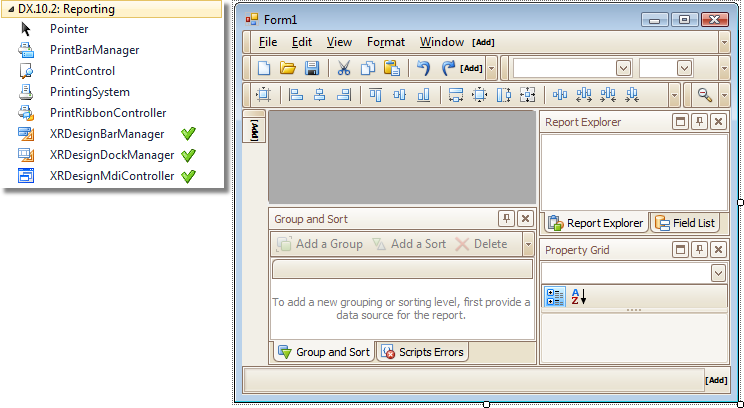Open the zoom toolbar options arrow
744x408 pixels.
724,95
